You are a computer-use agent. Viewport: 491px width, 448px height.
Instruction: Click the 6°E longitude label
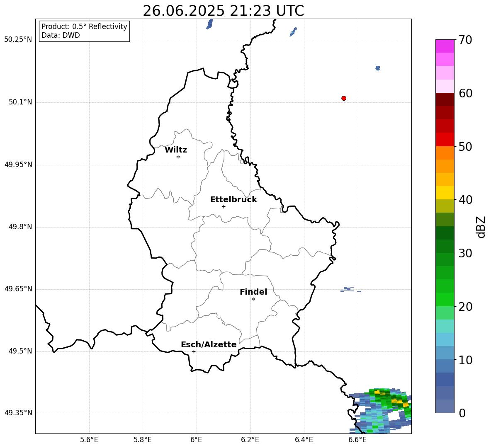(x=196, y=440)
